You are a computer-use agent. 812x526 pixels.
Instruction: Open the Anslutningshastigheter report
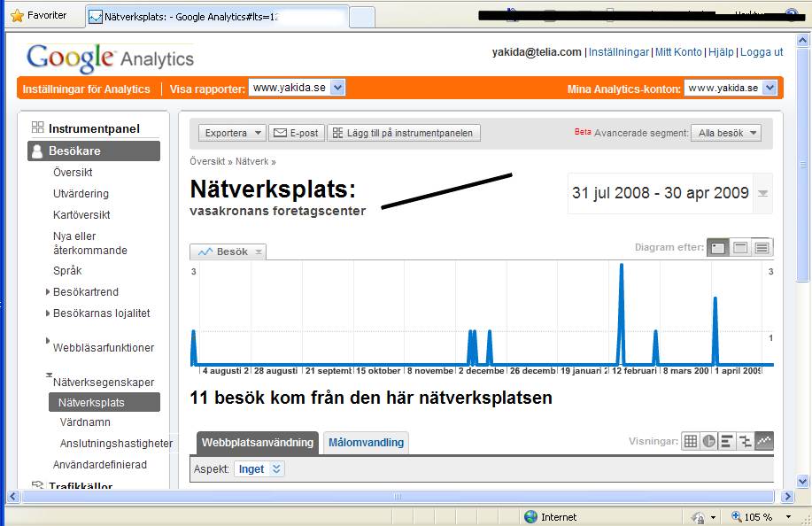pyautogui.click(x=116, y=444)
